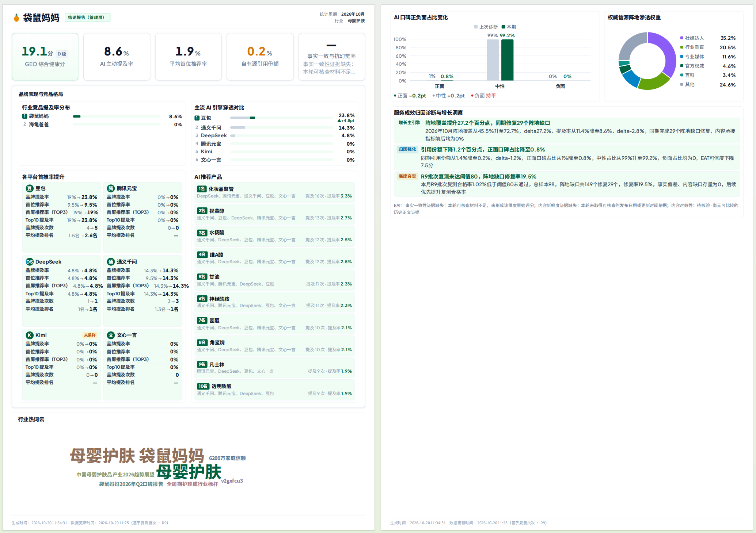
Task: Toggle 本期 legend in sentiment chart
Action: pyautogui.click(x=509, y=27)
